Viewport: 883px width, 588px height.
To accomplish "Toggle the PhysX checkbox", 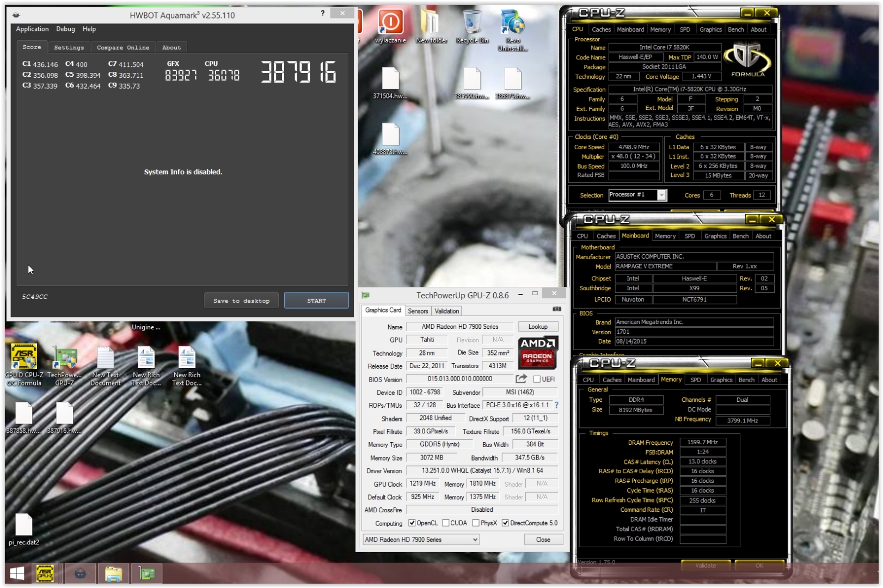I will click(x=476, y=523).
